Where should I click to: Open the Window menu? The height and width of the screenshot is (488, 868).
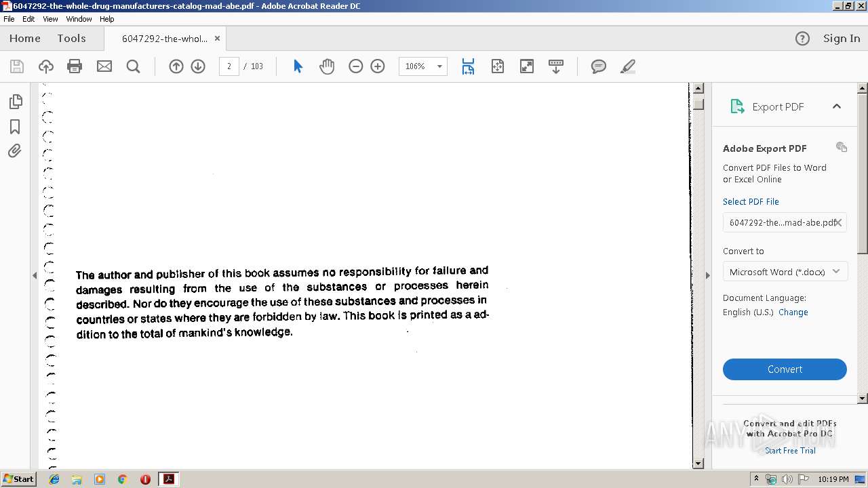79,19
